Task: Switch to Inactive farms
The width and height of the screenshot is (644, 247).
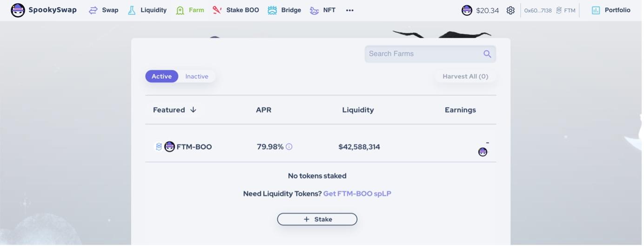Action: pos(197,76)
